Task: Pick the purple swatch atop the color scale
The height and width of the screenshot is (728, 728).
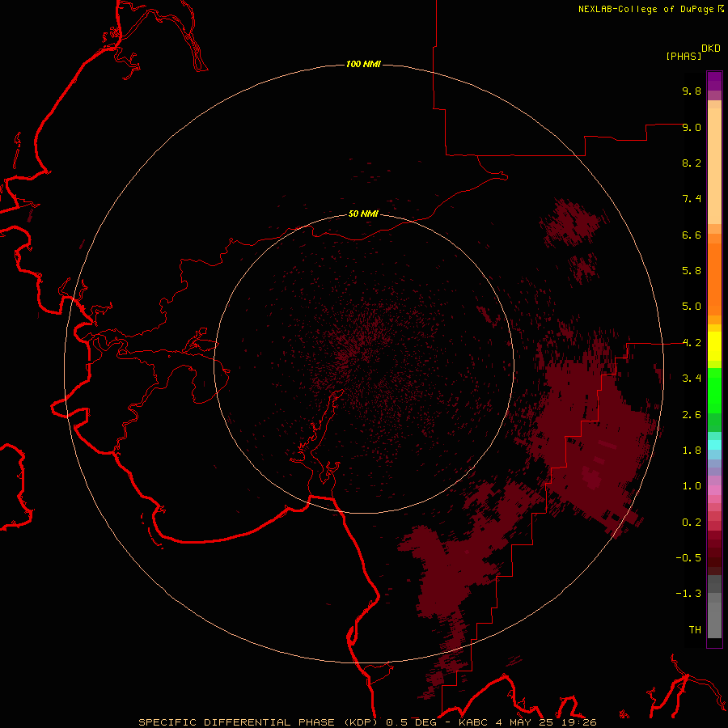Action: click(714, 81)
